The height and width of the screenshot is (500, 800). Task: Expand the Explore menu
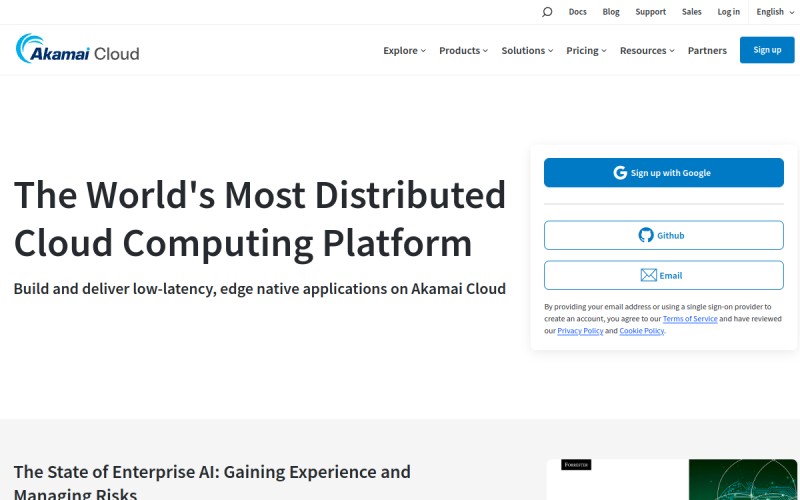(404, 51)
